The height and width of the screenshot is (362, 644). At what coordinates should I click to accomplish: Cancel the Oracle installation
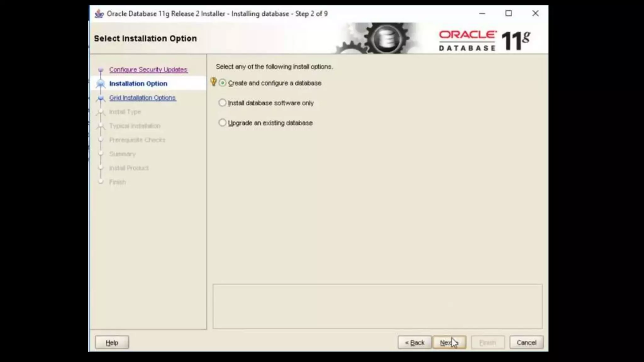[526, 343]
